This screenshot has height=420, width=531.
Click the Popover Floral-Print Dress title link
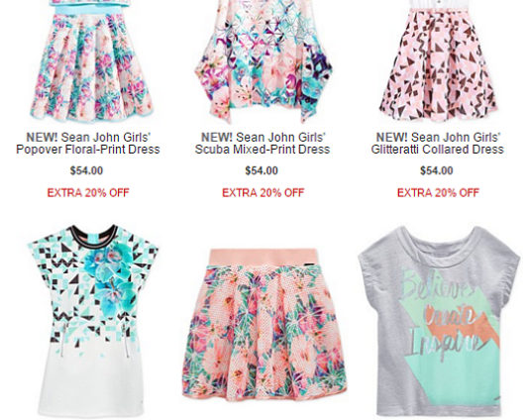click(88, 144)
